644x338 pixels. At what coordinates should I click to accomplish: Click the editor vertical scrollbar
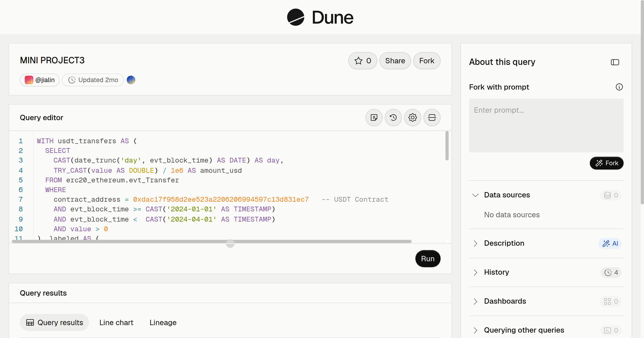(447, 146)
